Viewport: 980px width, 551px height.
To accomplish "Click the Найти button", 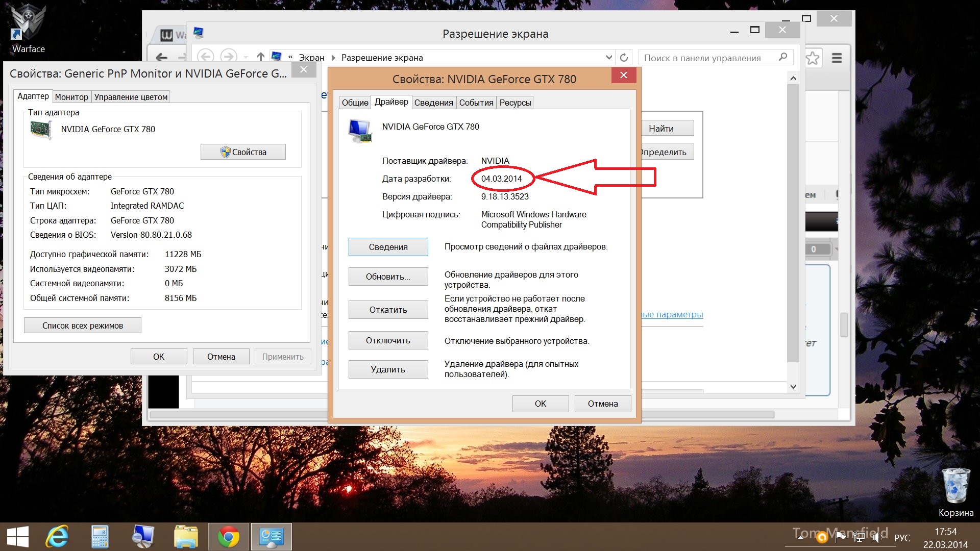I will click(x=667, y=128).
